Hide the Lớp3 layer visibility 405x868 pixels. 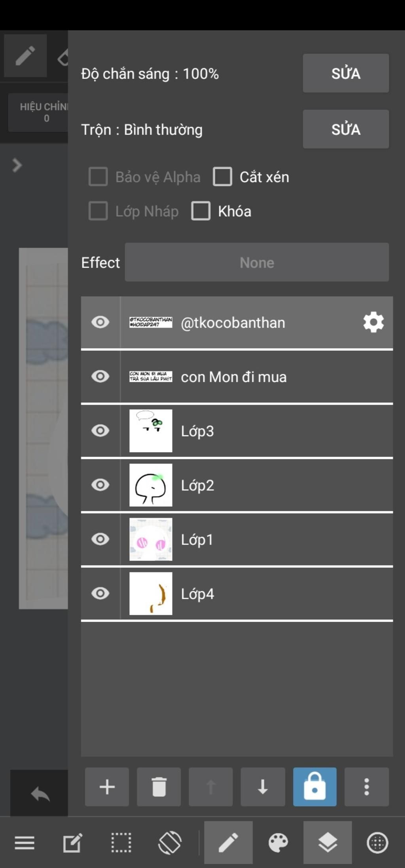pyautogui.click(x=100, y=430)
